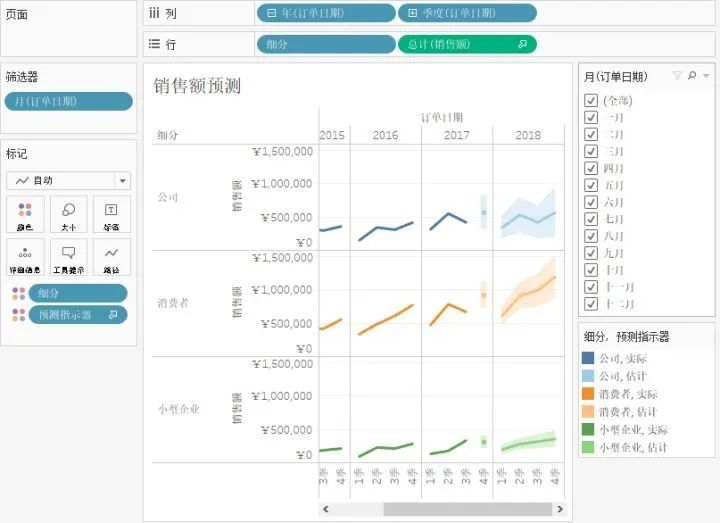The image size is (720, 523).
Task: Uncheck the 五月 checkbox
Action: 591,185
